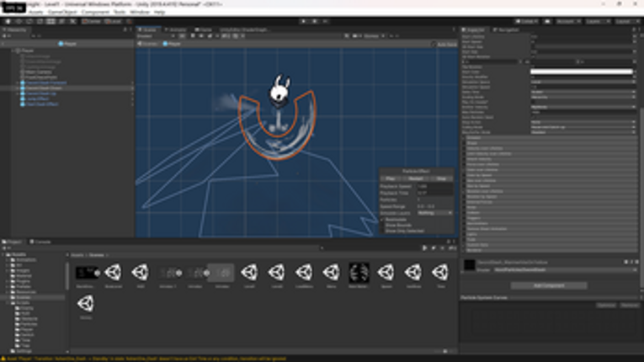The width and height of the screenshot is (644, 362).
Task: Click the back arrow in Hierarchy prefab header
Action: click(3, 44)
